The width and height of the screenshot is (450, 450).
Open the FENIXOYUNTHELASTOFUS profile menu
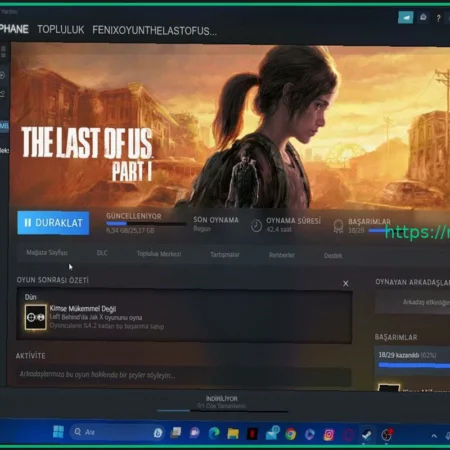pyautogui.click(x=155, y=31)
